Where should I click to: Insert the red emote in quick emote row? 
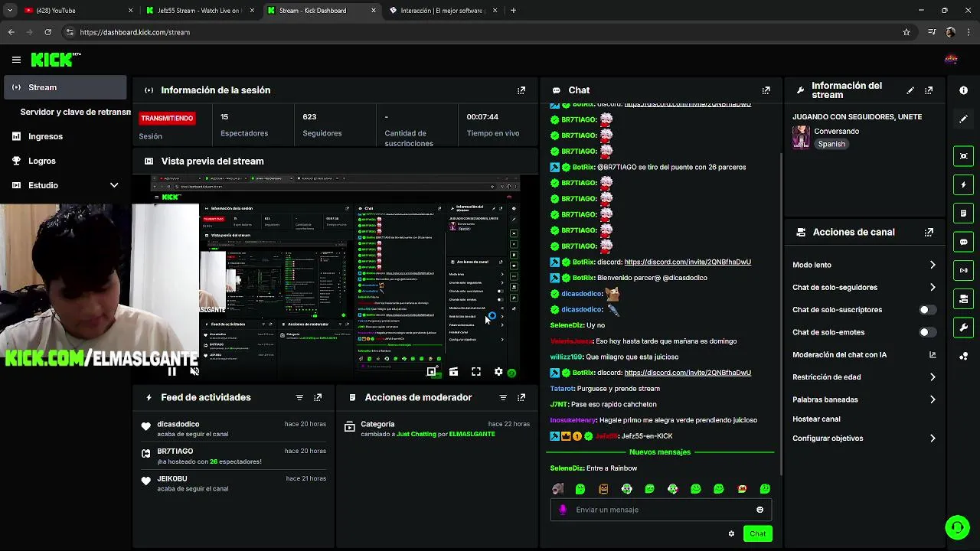pos(742,489)
